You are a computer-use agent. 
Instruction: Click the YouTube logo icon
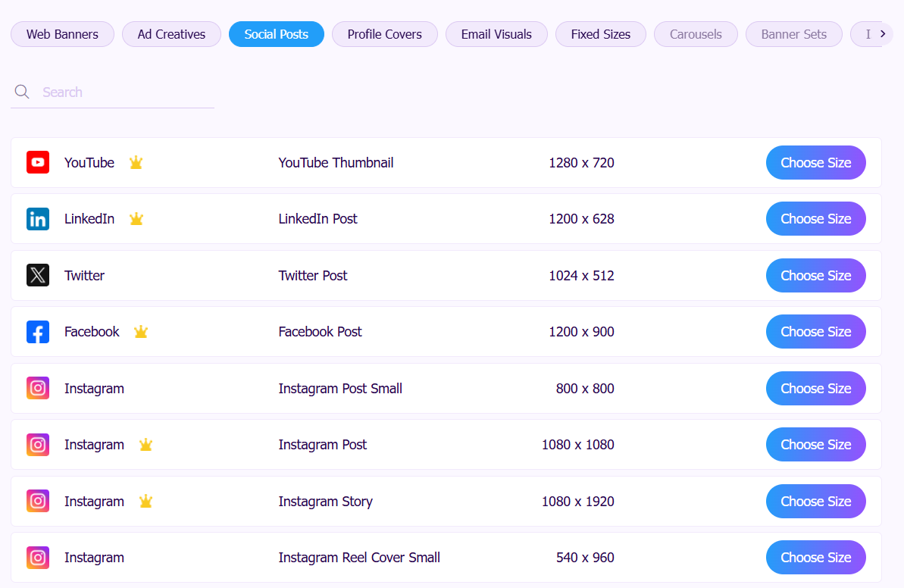point(37,163)
